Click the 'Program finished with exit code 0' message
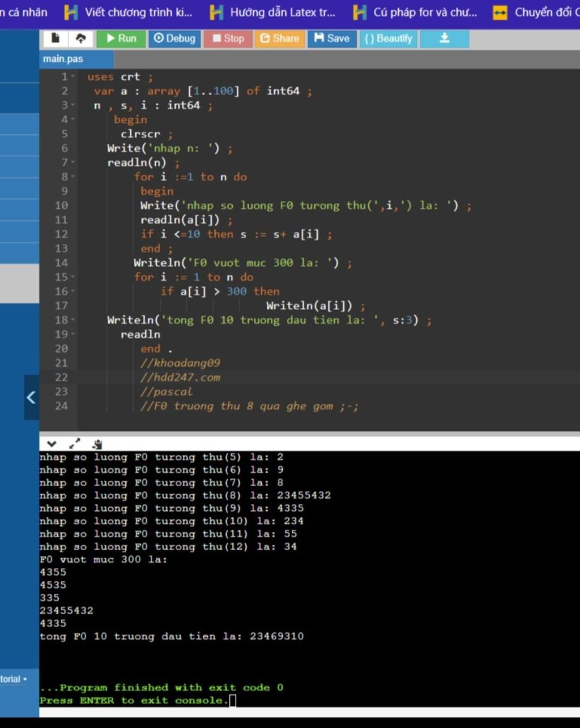580x728 pixels. tap(161, 688)
